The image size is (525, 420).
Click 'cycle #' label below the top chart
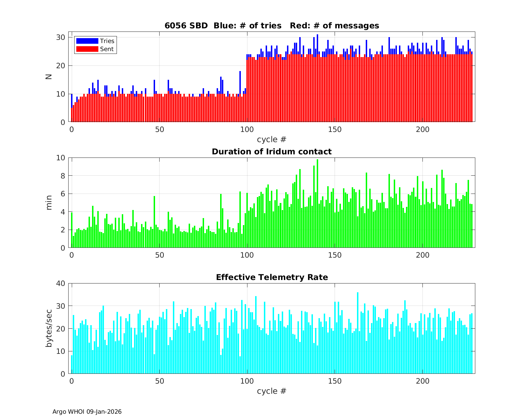tap(272, 139)
